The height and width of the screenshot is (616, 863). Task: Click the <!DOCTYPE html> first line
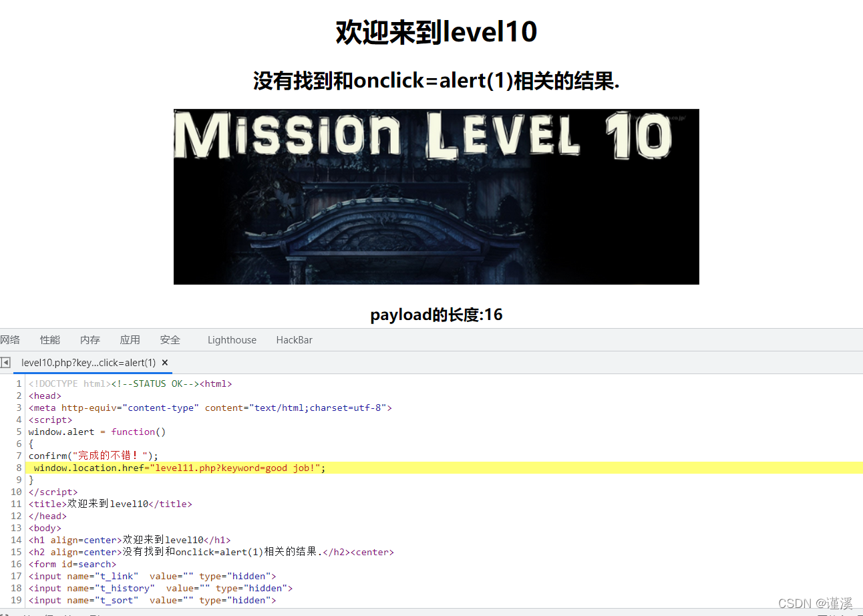pyautogui.click(x=130, y=384)
